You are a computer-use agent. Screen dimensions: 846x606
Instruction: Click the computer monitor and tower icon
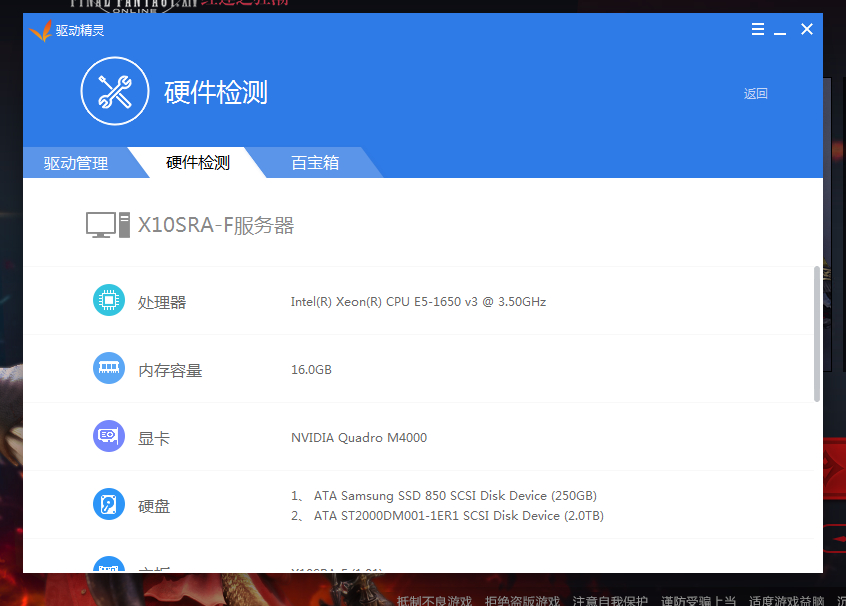point(108,225)
